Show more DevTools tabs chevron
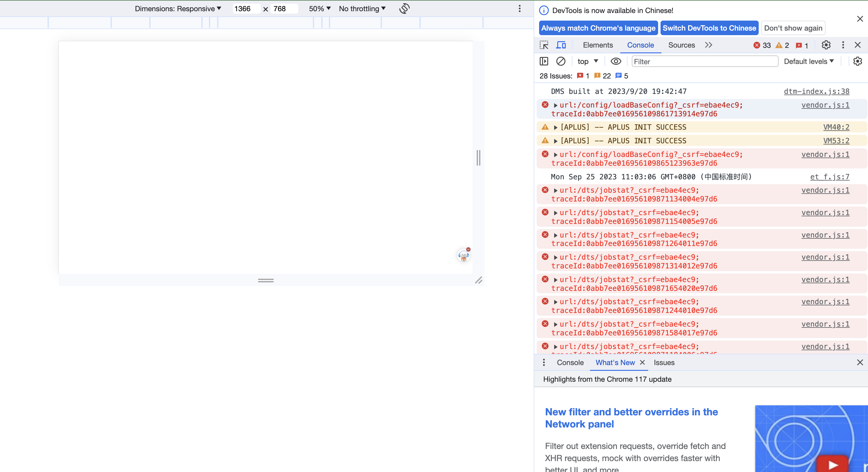Viewport: 868px width, 472px height. [709, 45]
